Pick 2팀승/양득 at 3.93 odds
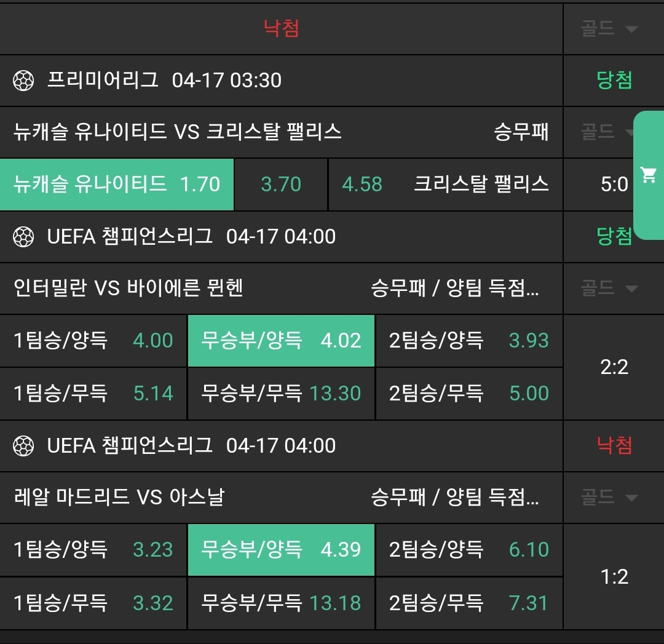The height and width of the screenshot is (644, 664). (x=468, y=341)
